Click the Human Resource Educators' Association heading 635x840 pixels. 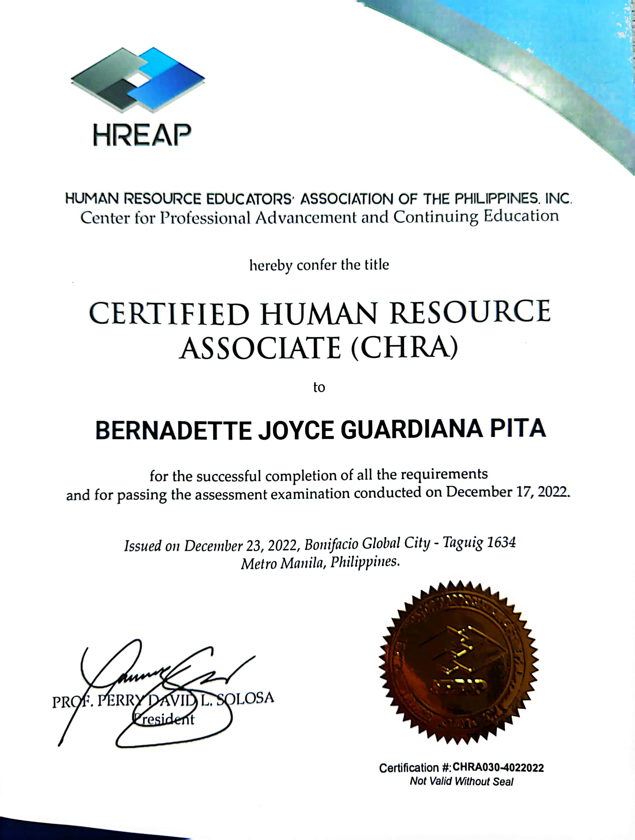318,199
